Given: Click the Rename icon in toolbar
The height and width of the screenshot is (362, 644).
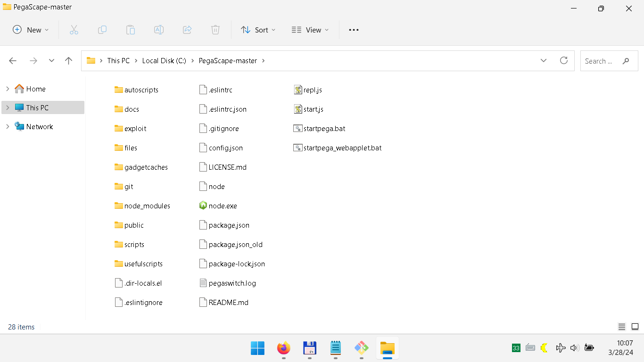Looking at the screenshot, I should pos(159,30).
